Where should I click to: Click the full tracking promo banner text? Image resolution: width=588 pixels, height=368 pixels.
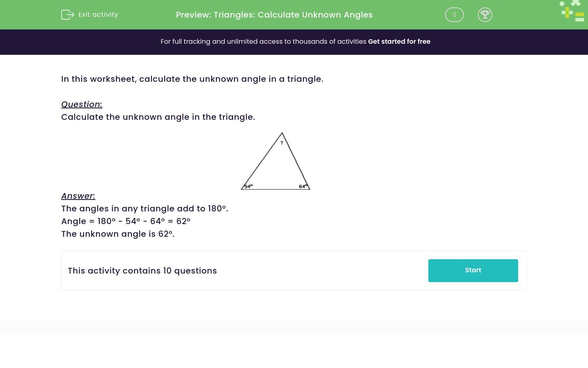295,42
